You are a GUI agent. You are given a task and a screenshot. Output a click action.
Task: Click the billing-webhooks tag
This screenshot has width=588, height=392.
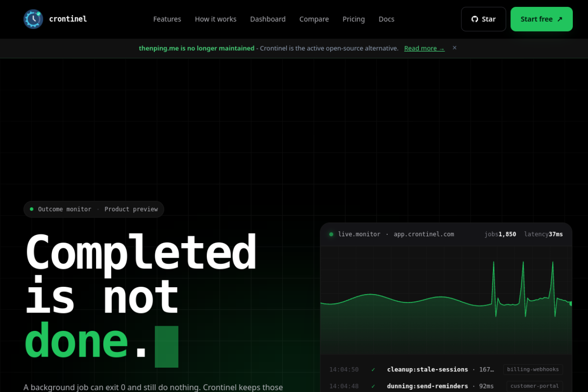pos(533,369)
